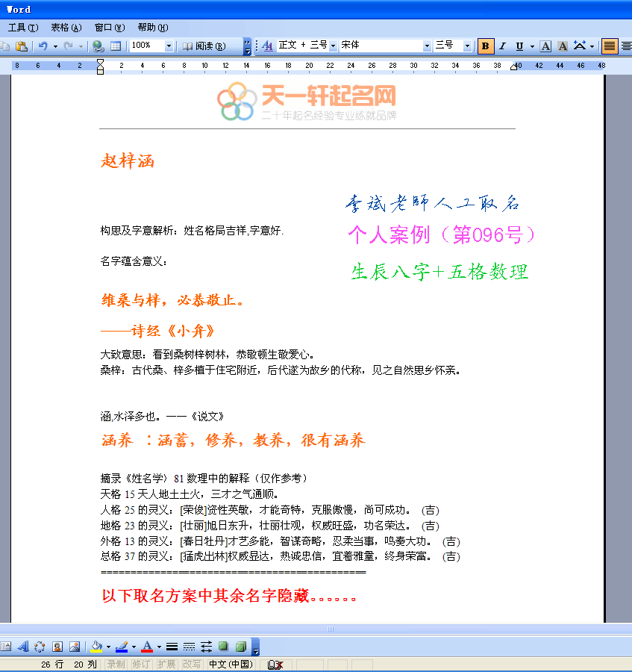
Task: Click the 中文(中国) language indicator
Action: [231, 665]
